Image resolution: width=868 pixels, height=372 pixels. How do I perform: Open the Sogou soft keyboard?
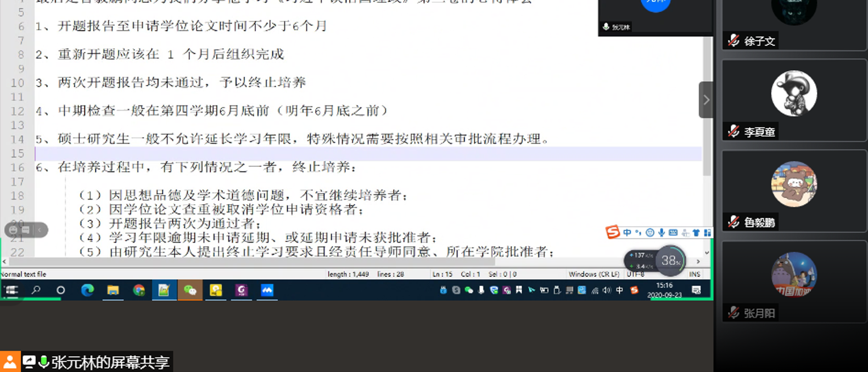673,233
